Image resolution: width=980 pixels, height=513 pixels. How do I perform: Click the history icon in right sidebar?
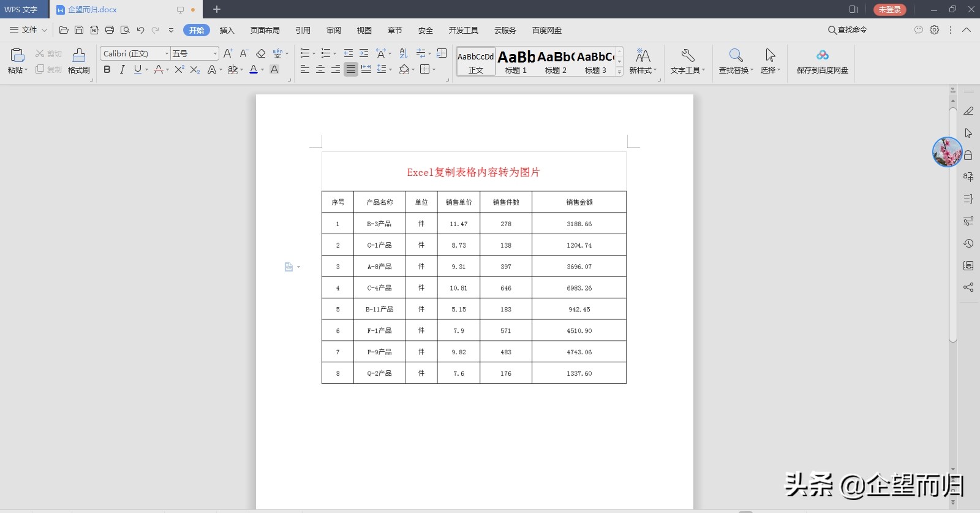(968, 243)
